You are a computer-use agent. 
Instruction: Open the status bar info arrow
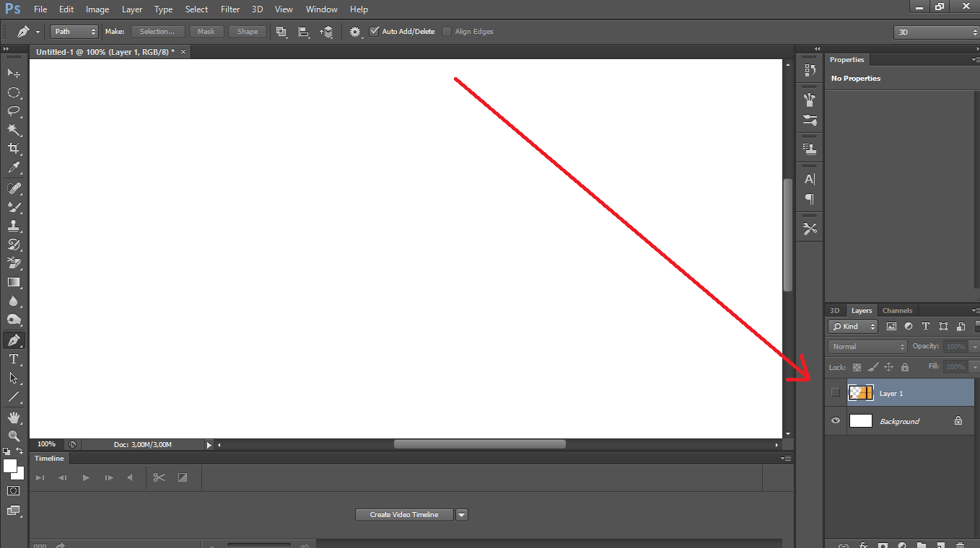tap(209, 445)
